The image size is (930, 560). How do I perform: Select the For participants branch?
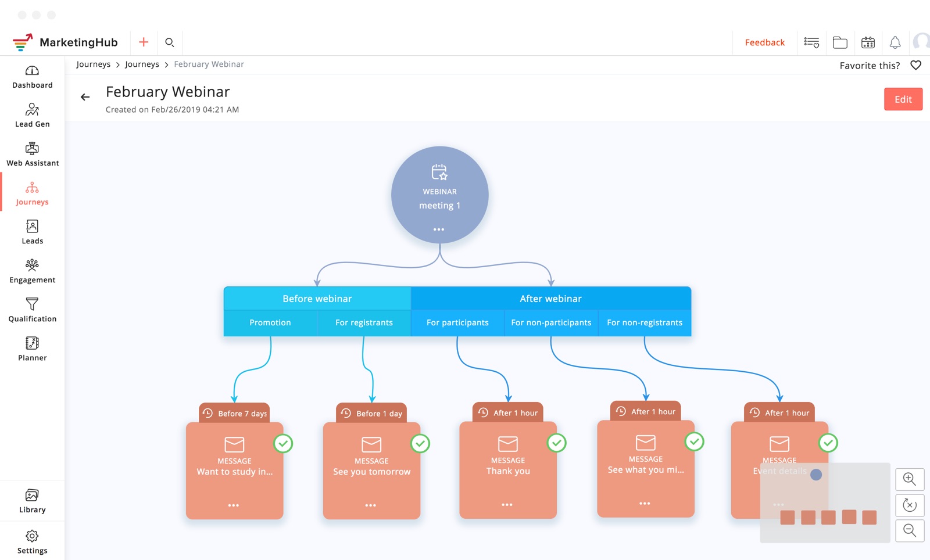click(457, 322)
